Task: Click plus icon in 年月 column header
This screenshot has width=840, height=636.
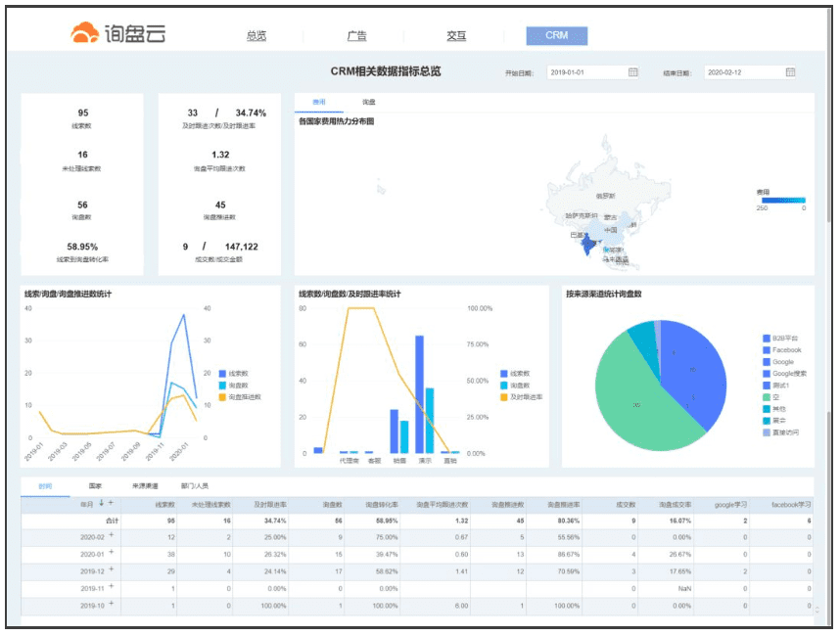Action: tap(111, 503)
